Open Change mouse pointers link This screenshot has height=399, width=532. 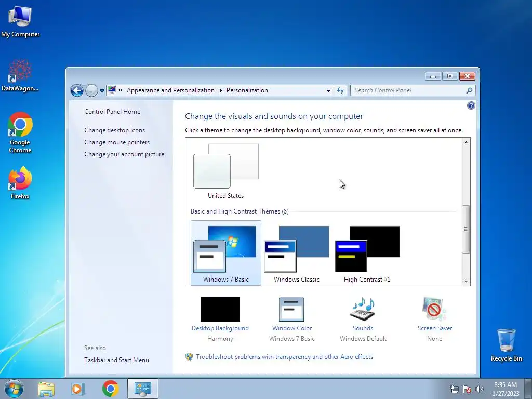click(x=117, y=142)
